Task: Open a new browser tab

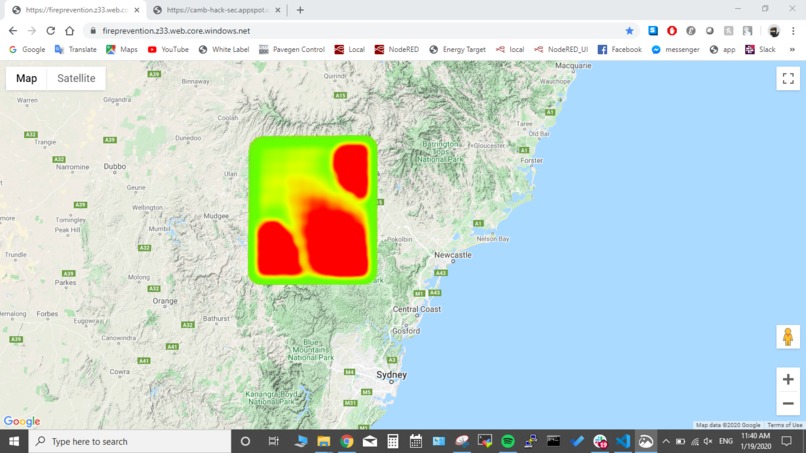Action: pyautogui.click(x=300, y=10)
